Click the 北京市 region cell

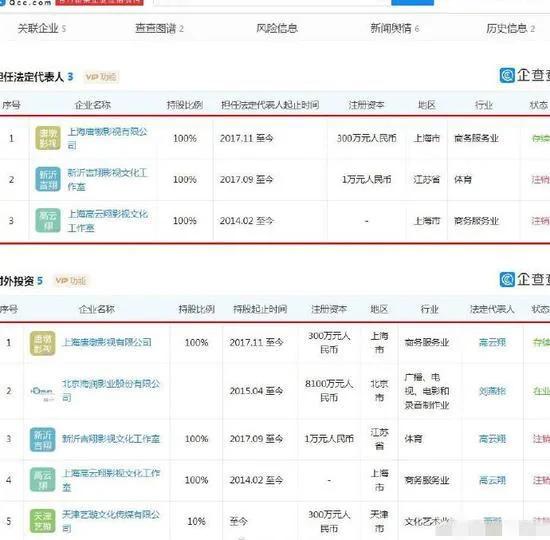click(x=379, y=391)
